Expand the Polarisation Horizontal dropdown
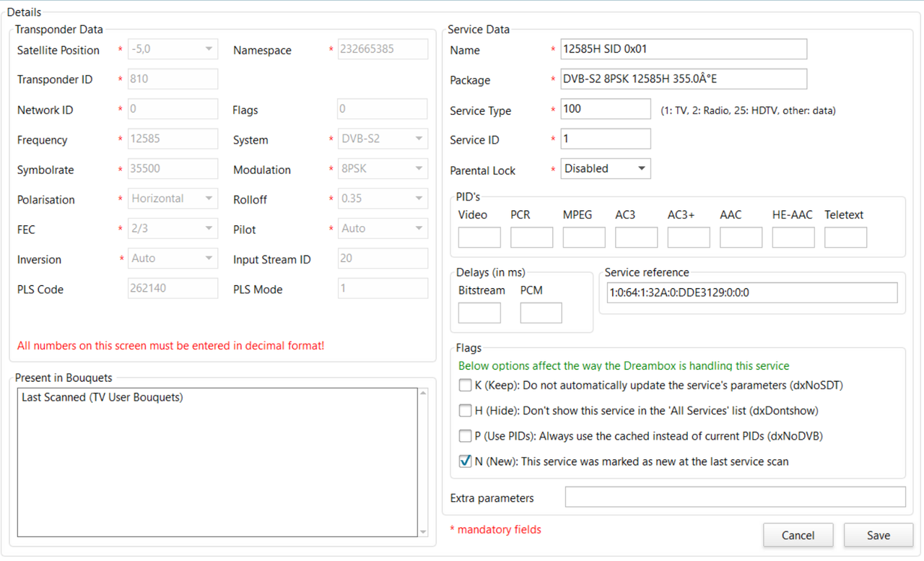Image resolution: width=924 pixels, height=561 pixels. [173, 199]
